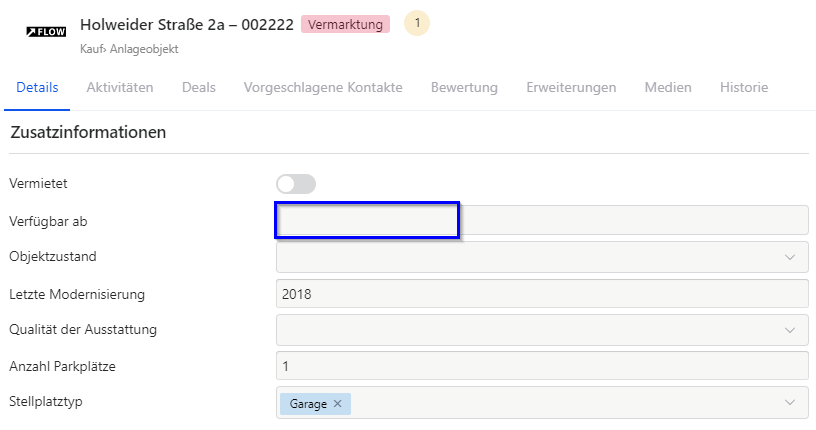Screen dimensions: 816x430
Task: Click the Letzte Modernisierung field showing 2018
Action: tap(542, 294)
